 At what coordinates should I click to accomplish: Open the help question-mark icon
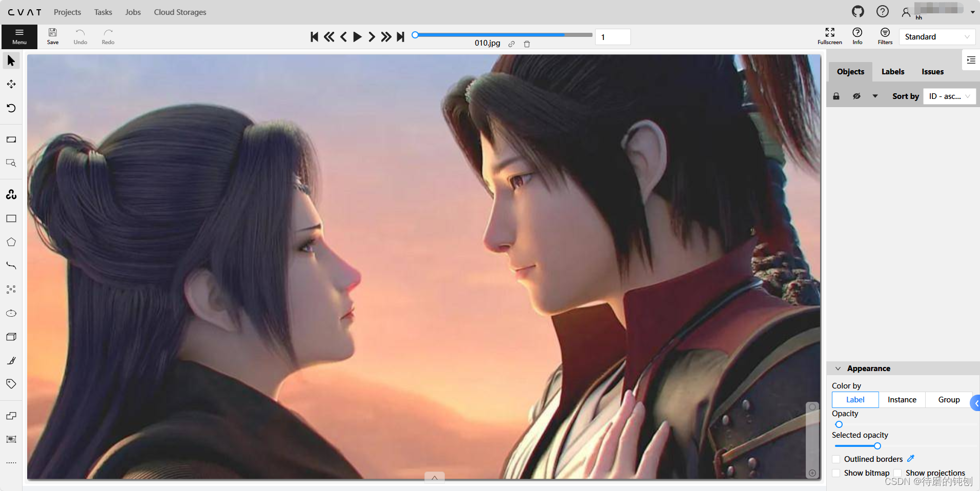882,11
